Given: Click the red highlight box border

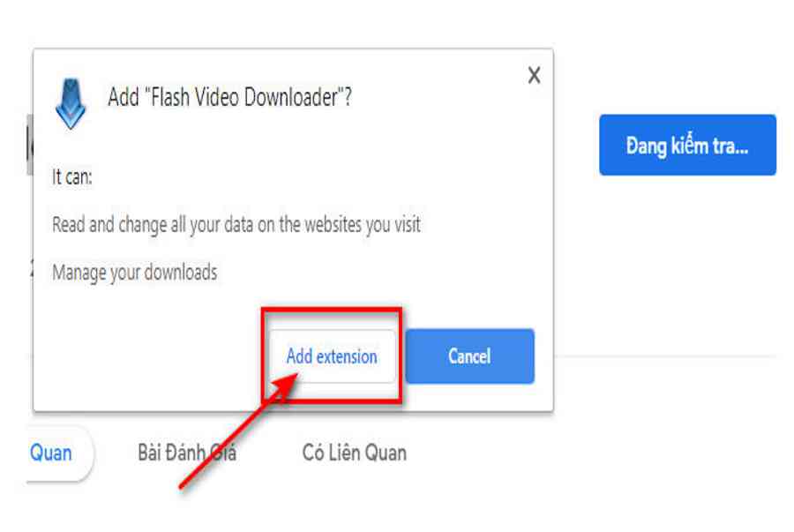Looking at the screenshot, I should tap(332, 310).
